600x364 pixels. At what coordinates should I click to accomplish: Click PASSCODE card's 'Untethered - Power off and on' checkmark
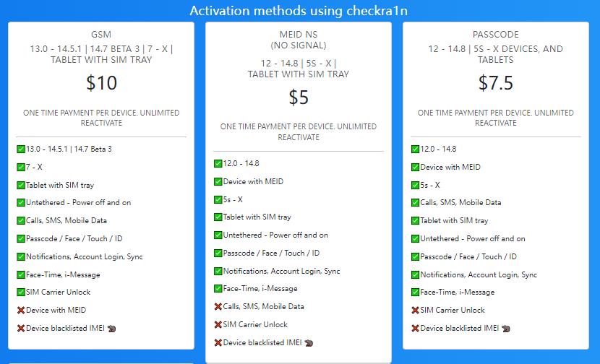[x=415, y=238]
